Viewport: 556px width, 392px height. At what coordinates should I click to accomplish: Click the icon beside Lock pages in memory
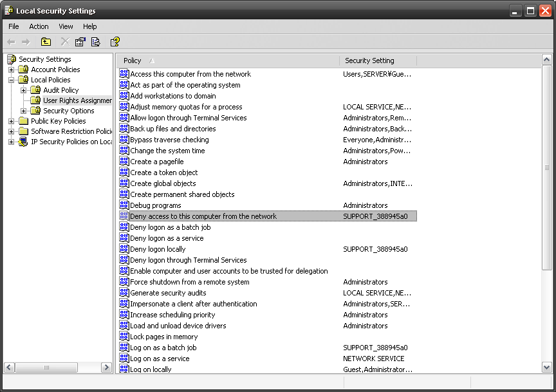click(124, 336)
